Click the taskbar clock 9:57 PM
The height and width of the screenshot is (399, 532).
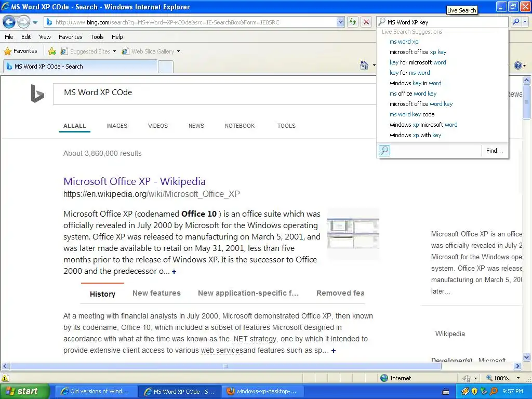click(513, 391)
